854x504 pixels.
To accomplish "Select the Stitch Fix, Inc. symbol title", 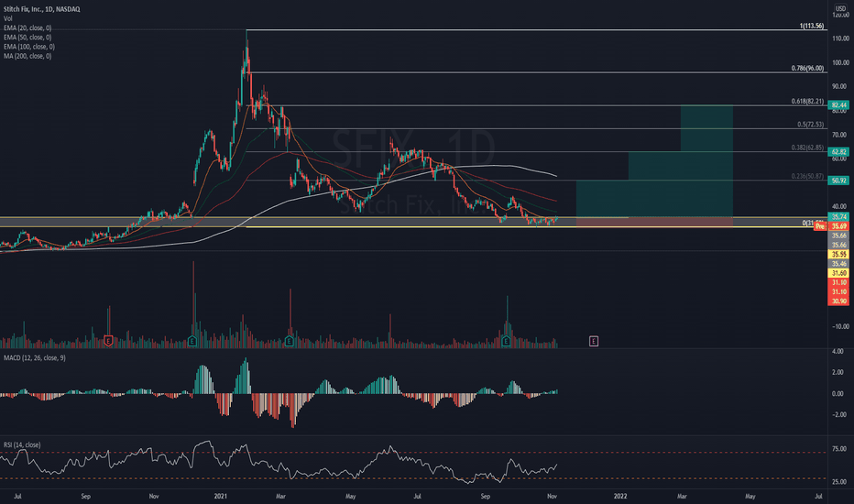I will [41, 9].
